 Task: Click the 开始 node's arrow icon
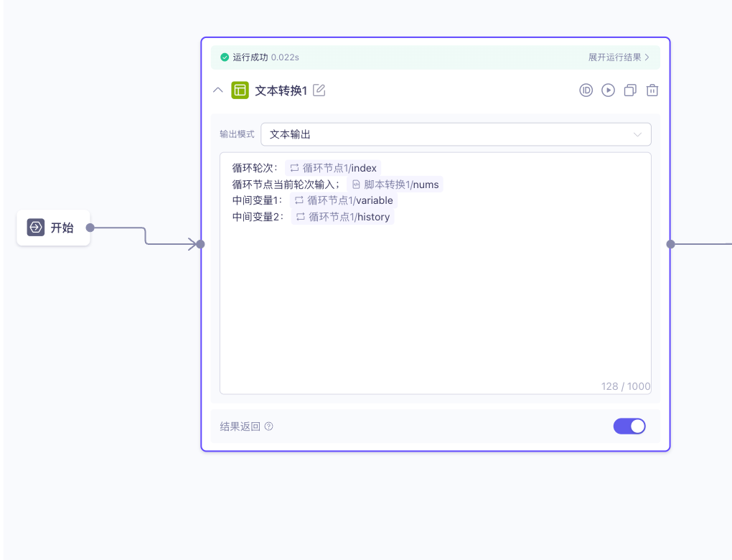tap(34, 228)
